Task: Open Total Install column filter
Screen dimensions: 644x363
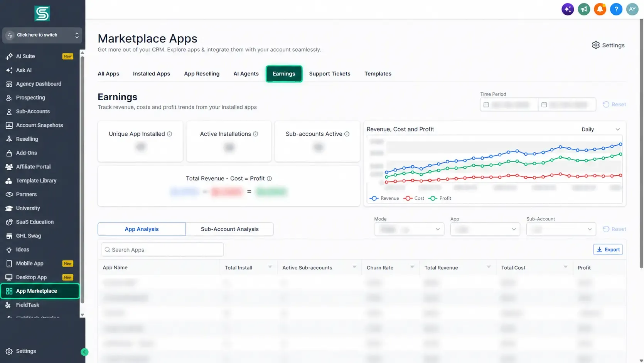Action: point(270,267)
